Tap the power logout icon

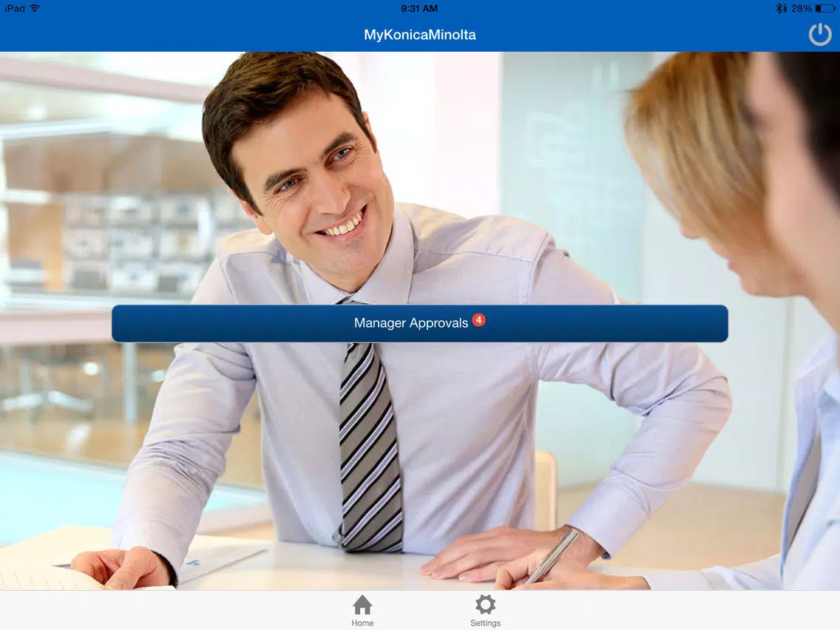pos(819,34)
